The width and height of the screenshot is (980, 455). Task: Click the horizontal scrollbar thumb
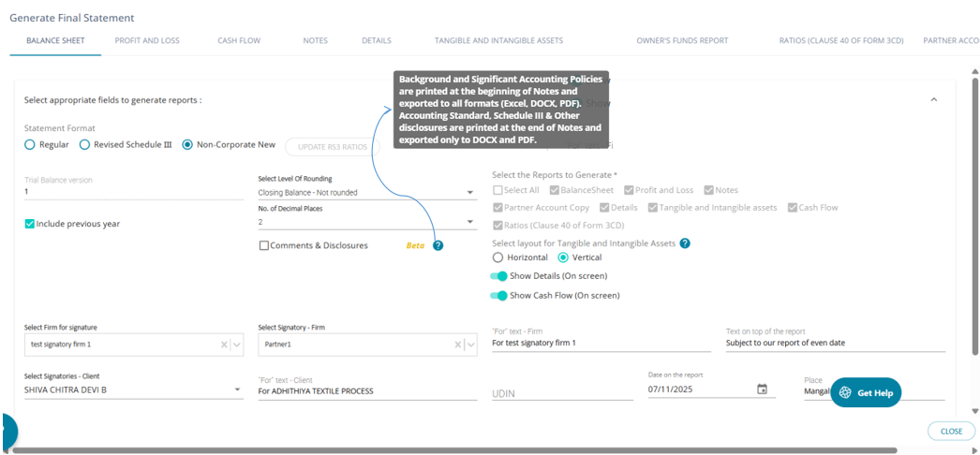[454, 450]
